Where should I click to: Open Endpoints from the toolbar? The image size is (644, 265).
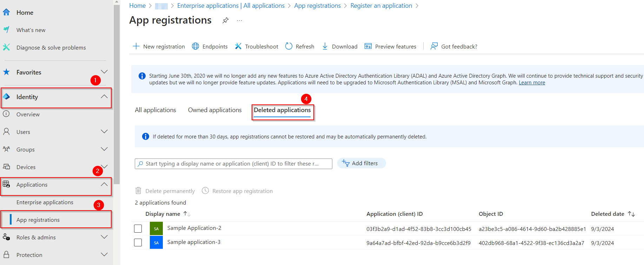tap(195, 46)
